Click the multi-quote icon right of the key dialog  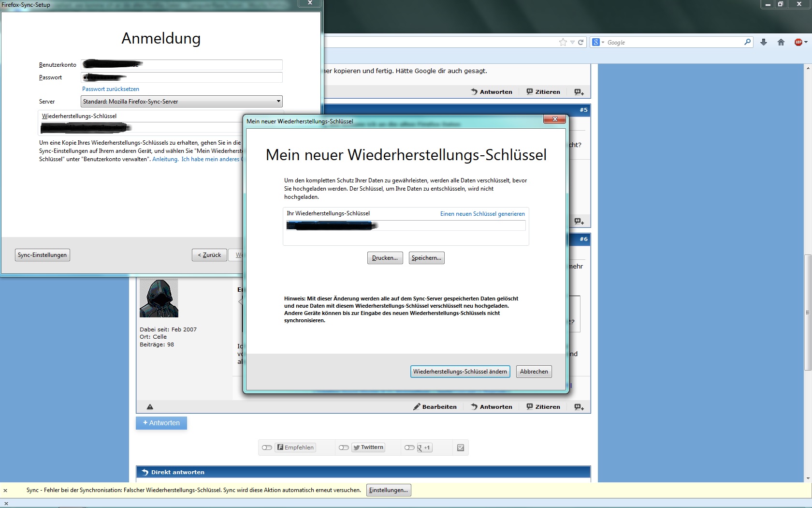pos(579,222)
